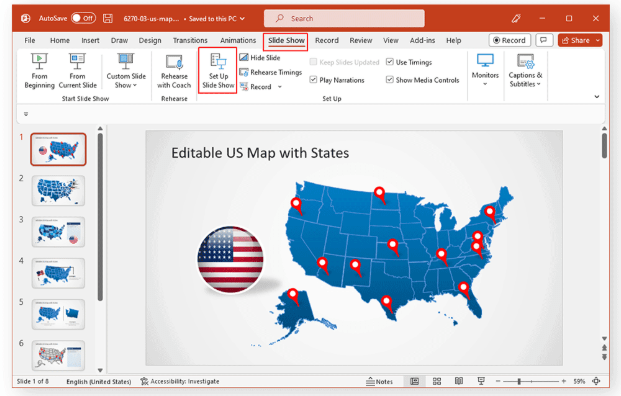
Task: Launch Rehearse with Coach
Action: pos(174,71)
